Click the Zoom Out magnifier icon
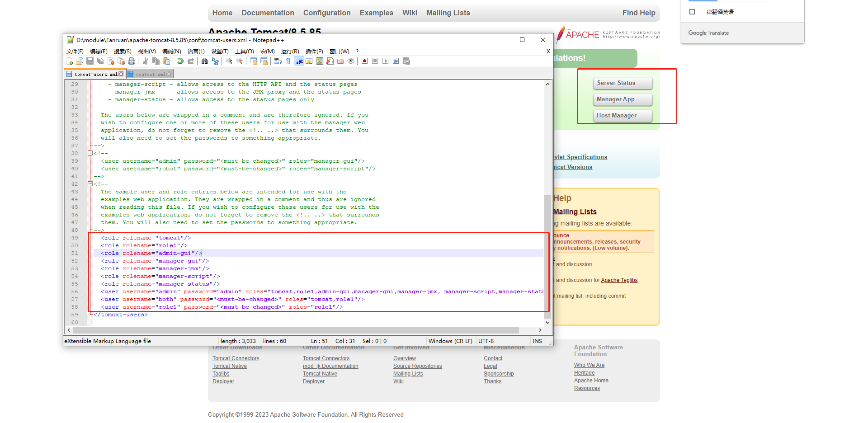 [240, 61]
